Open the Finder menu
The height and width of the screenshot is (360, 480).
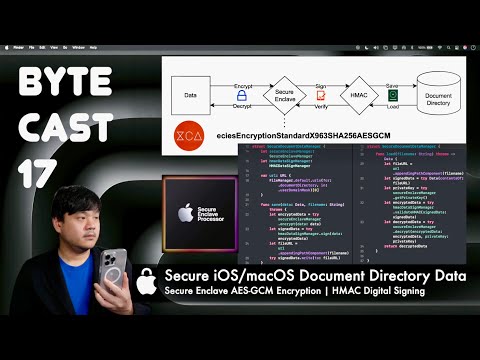pos(18,48)
